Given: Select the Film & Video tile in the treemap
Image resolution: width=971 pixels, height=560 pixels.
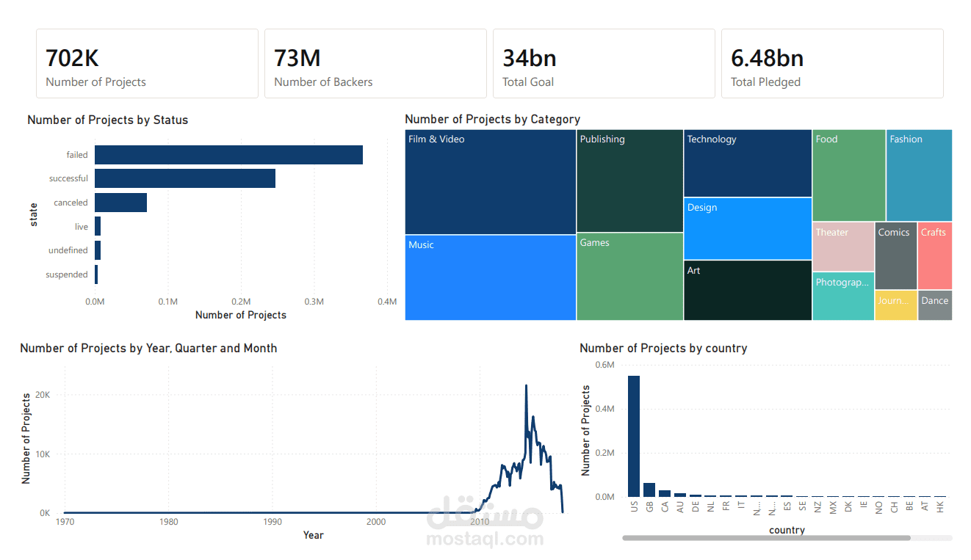Looking at the screenshot, I should pos(488,180).
